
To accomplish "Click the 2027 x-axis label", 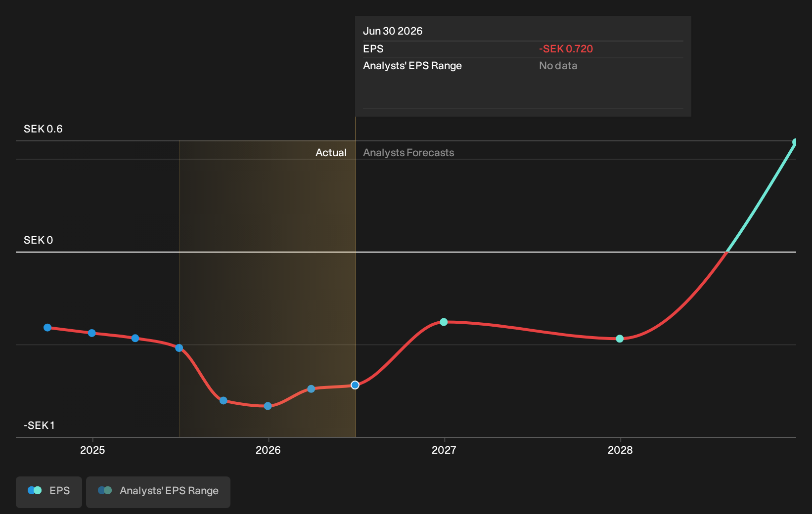I will point(444,450).
